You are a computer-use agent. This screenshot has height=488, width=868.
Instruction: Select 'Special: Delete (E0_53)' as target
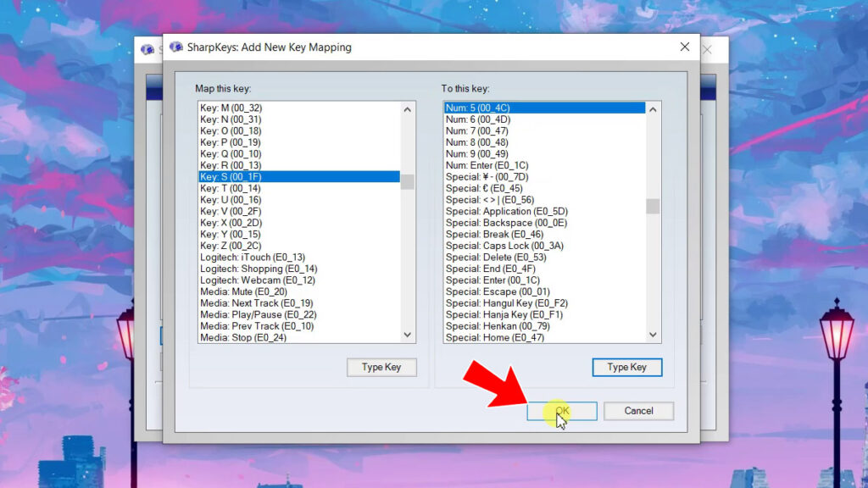point(545,258)
